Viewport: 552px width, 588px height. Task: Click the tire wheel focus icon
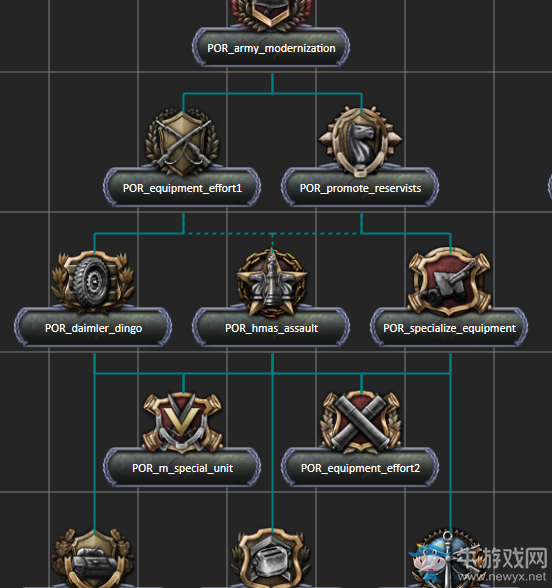93,281
